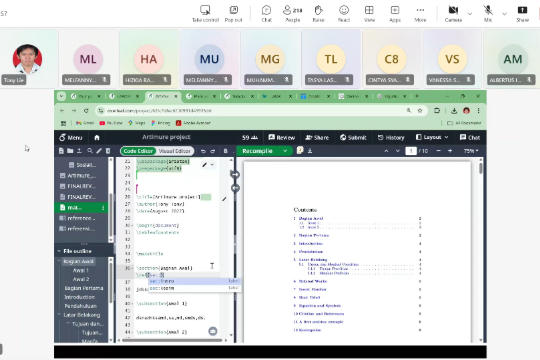
Task: Click Share project in Overleaf
Action: (x=317, y=137)
